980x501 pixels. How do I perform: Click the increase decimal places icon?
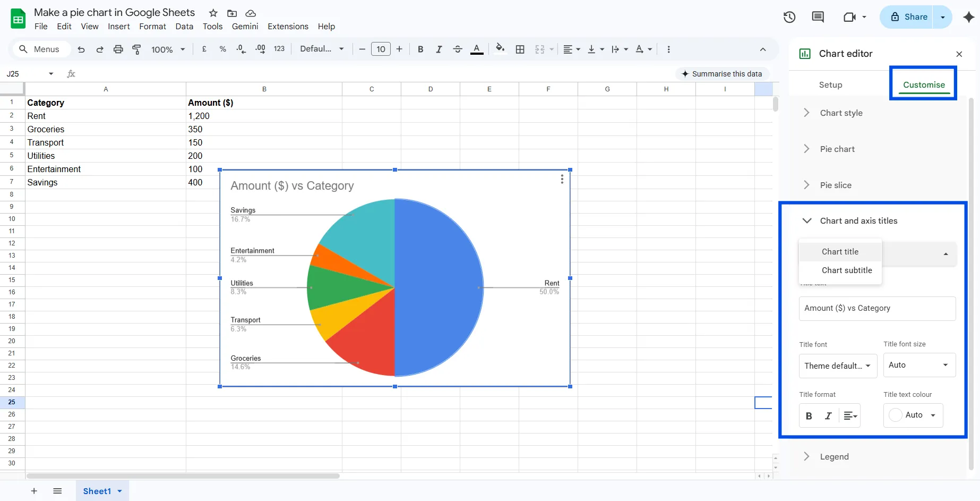[x=260, y=49]
